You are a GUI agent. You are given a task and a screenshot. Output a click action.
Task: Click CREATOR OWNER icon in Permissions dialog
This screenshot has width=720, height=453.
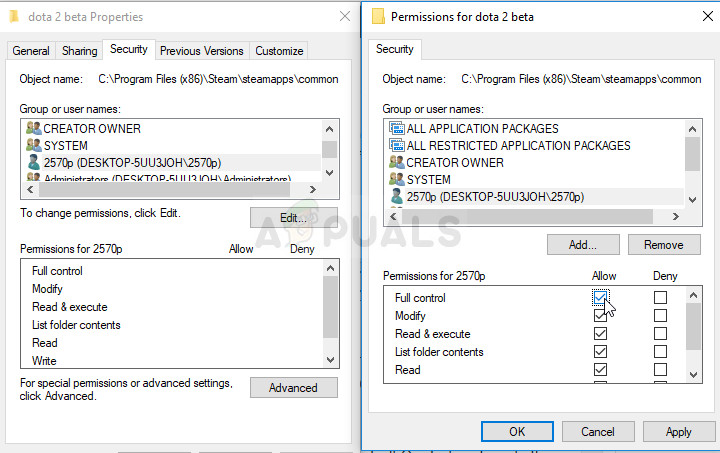[x=396, y=163]
